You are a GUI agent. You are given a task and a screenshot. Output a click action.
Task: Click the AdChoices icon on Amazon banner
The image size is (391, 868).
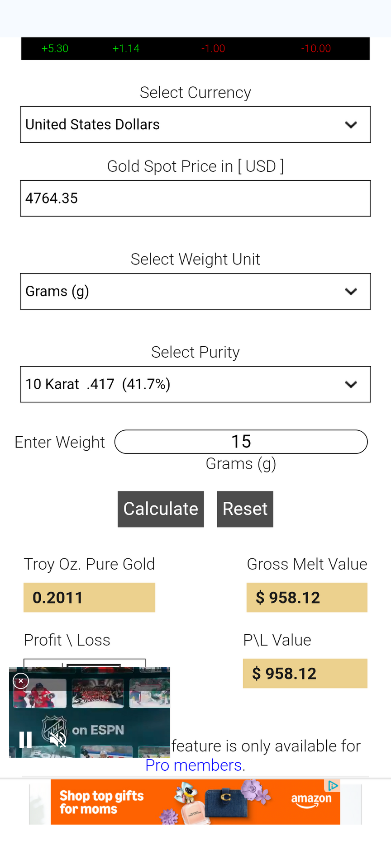(x=333, y=786)
